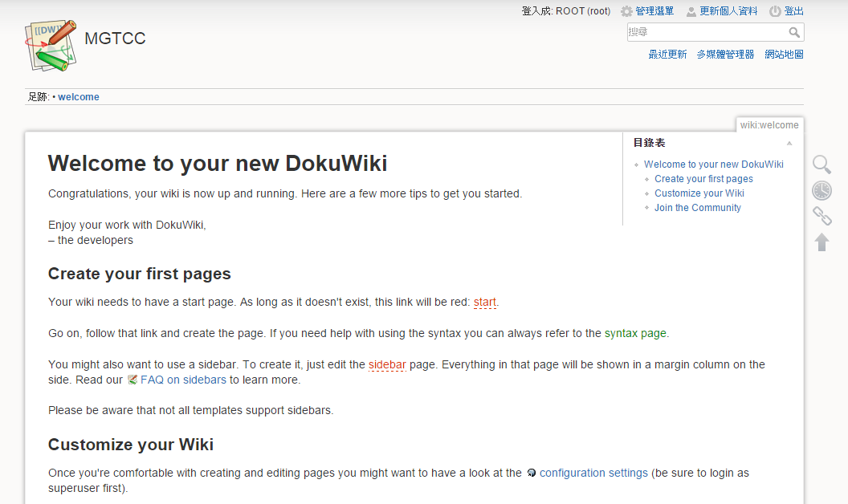Follow the red start page link
The image size is (848, 504).
click(485, 303)
